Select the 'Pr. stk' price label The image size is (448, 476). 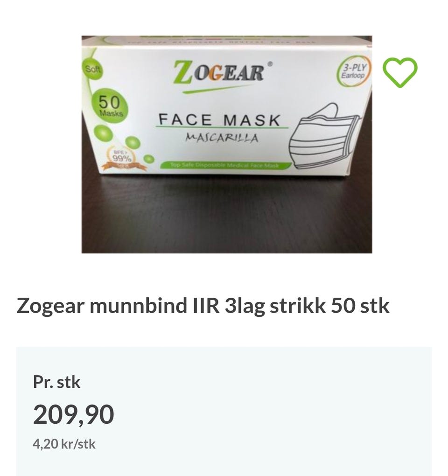point(56,382)
